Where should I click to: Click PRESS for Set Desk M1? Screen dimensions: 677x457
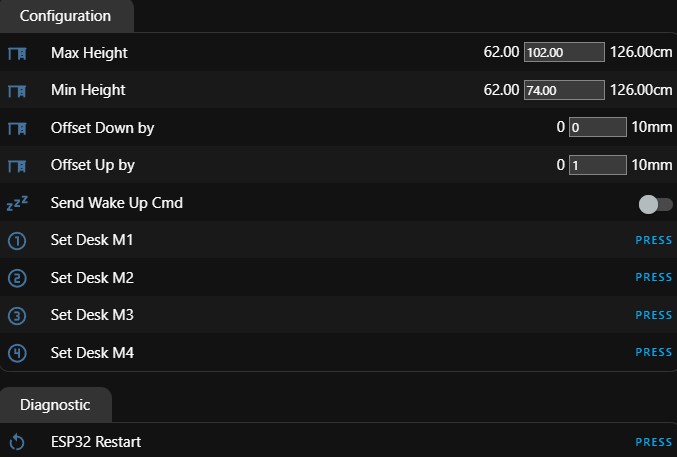pos(654,240)
